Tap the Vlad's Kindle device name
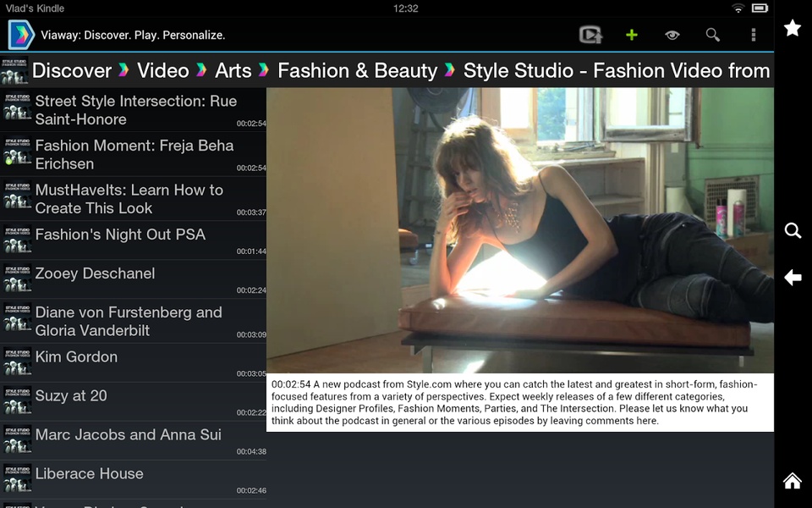 (x=35, y=8)
